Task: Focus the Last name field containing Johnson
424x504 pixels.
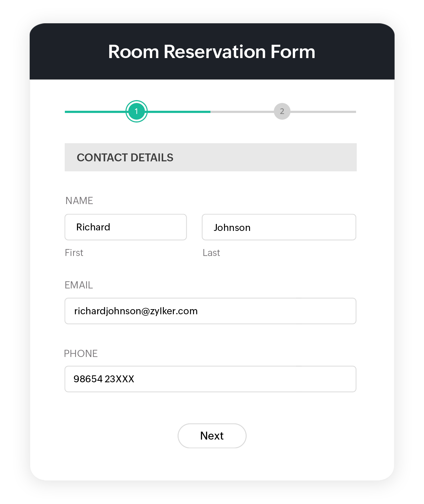Action: pos(279,227)
